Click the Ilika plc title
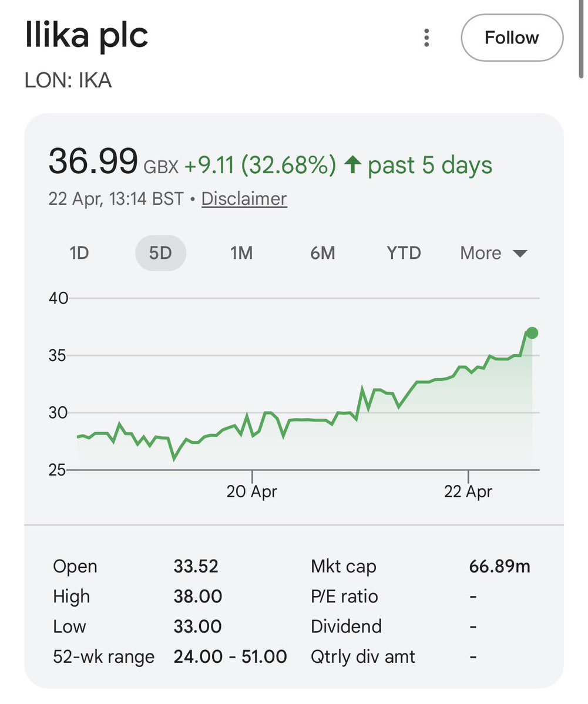The height and width of the screenshot is (704, 588). [86, 35]
